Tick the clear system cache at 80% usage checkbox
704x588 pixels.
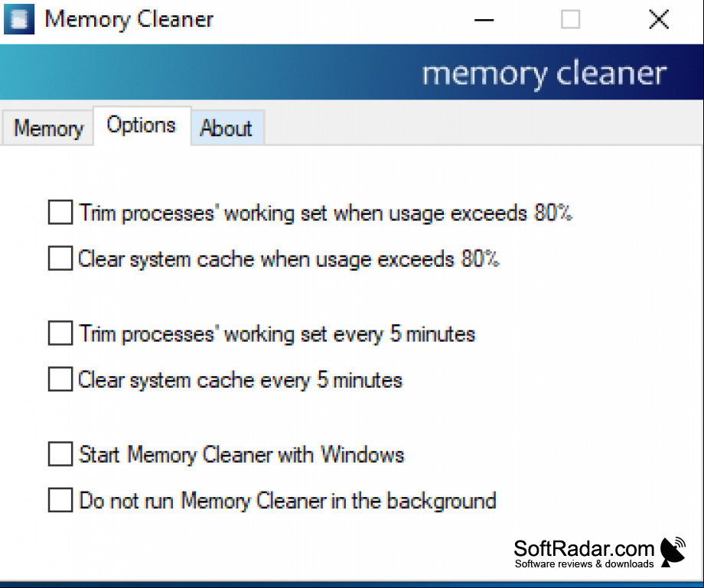tap(60, 258)
